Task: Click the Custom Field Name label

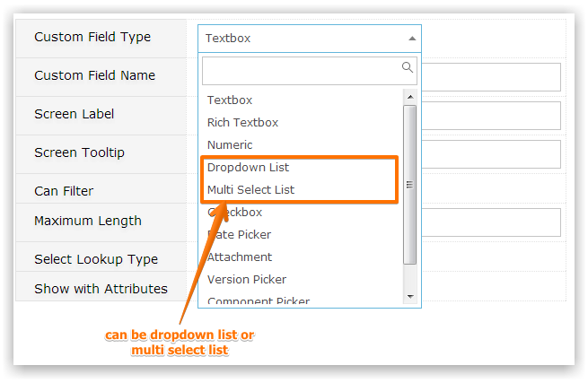Action: pos(94,75)
